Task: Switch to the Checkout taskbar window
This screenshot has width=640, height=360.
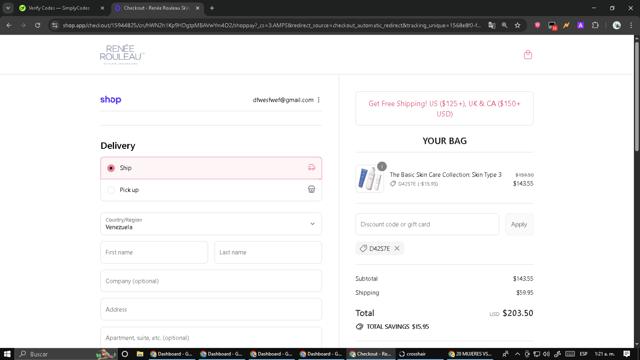Action: pyautogui.click(x=370, y=354)
